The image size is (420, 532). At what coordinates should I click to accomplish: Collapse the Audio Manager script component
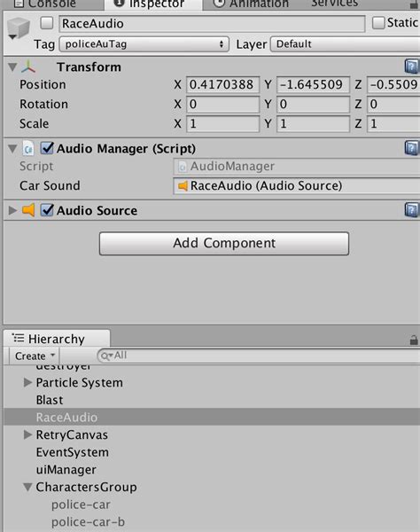pyautogui.click(x=12, y=149)
